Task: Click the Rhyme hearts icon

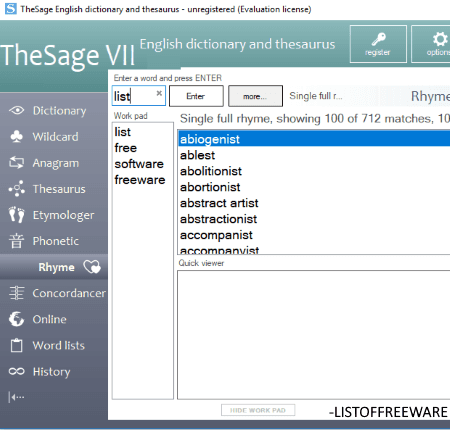Action: (x=92, y=267)
